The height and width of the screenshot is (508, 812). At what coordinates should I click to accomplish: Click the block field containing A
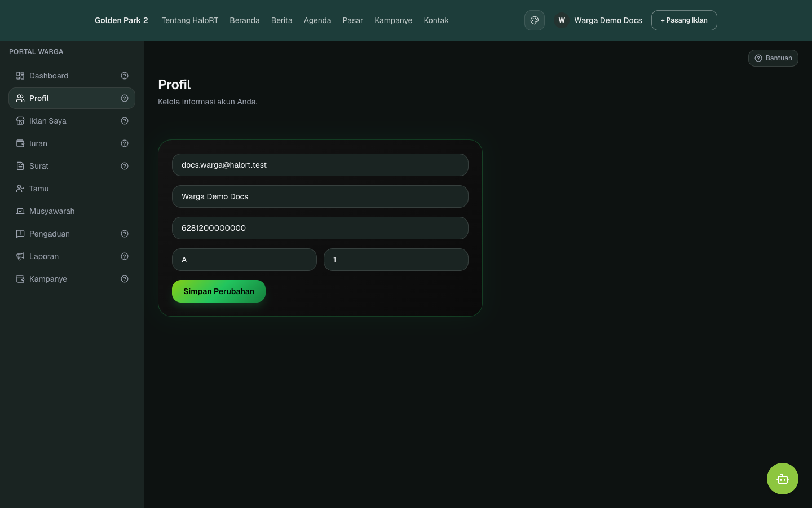[x=244, y=260]
